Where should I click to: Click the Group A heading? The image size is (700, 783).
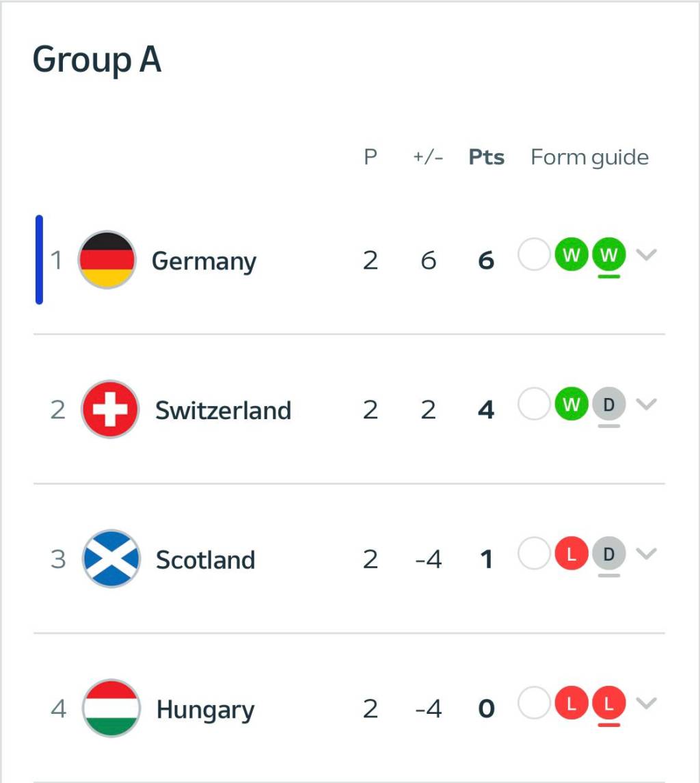point(97,59)
